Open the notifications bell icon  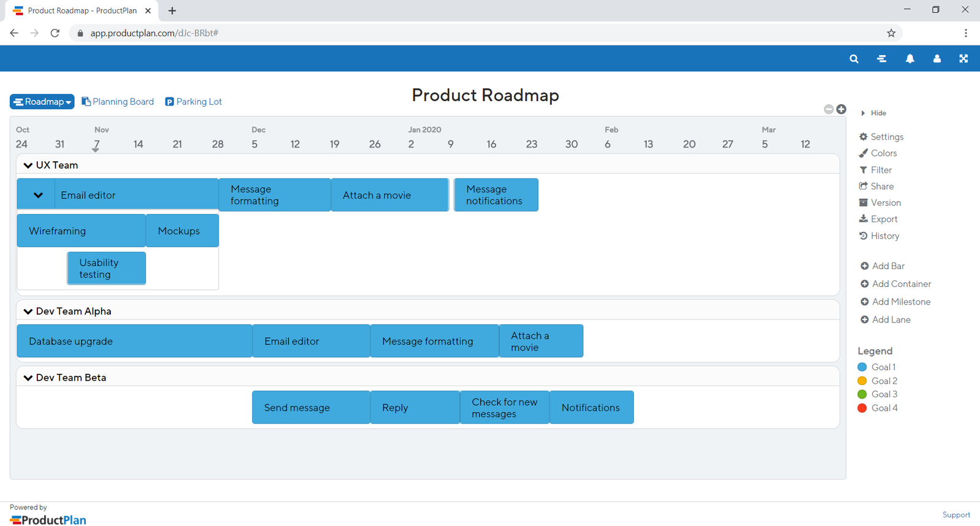tap(910, 59)
